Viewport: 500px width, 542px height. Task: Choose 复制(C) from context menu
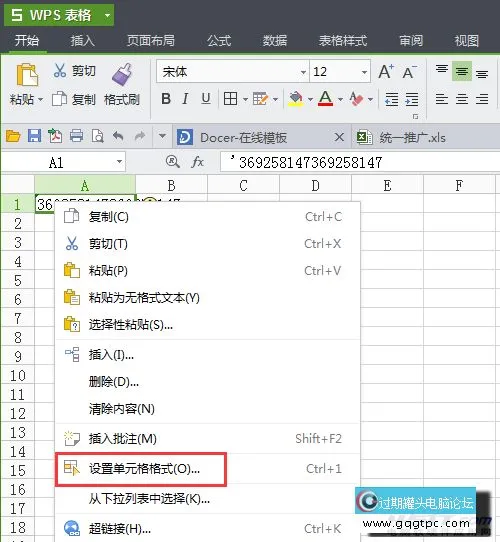pyautogui.click(x=207, y=217)
